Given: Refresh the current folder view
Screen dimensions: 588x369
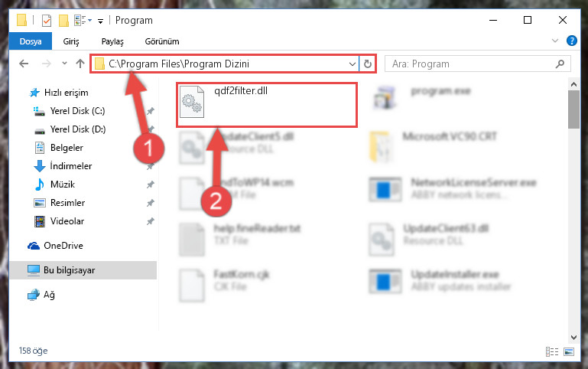Looking at the screenshot, I should [368, 64].
